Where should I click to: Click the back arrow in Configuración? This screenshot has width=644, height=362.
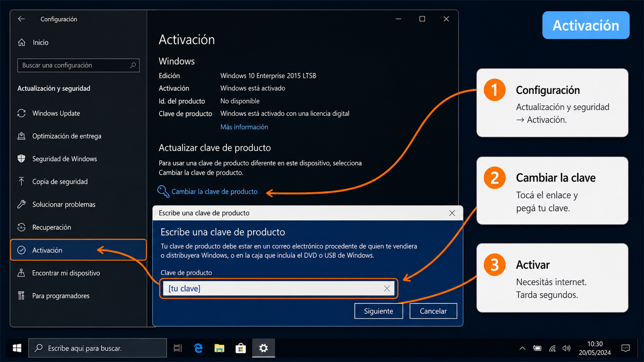(x=21, y=19)
